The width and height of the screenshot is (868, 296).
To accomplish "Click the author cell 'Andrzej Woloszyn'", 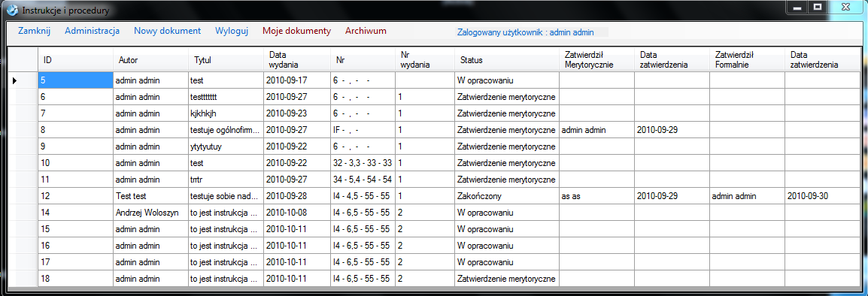I will click(150, 213).
